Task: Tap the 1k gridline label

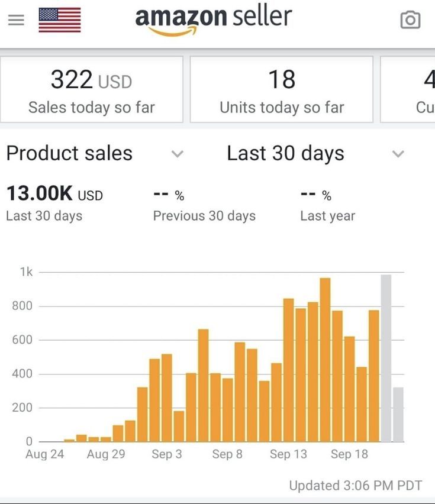Action: click(x=26, y=272)
